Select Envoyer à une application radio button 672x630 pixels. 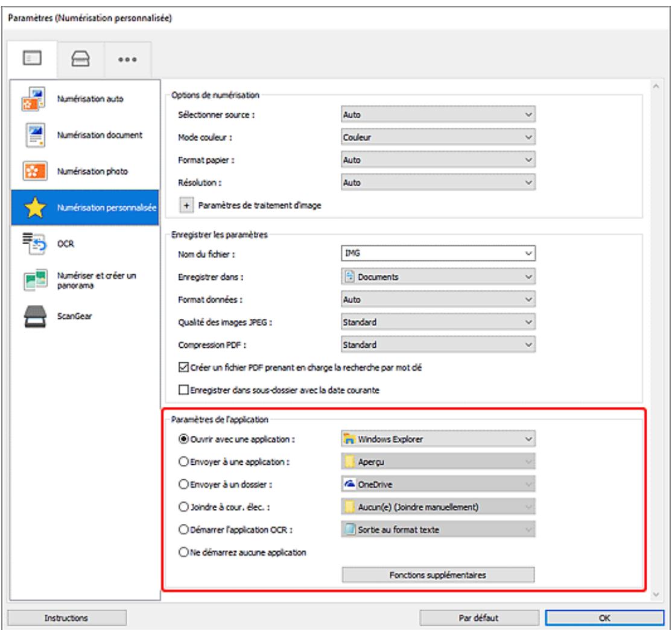(x=183, y=462)
